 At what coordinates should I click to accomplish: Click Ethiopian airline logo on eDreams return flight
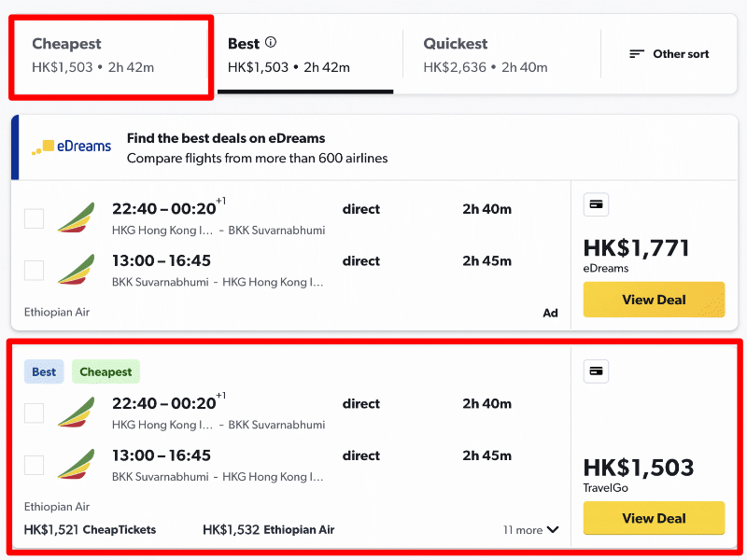point(77,270)
